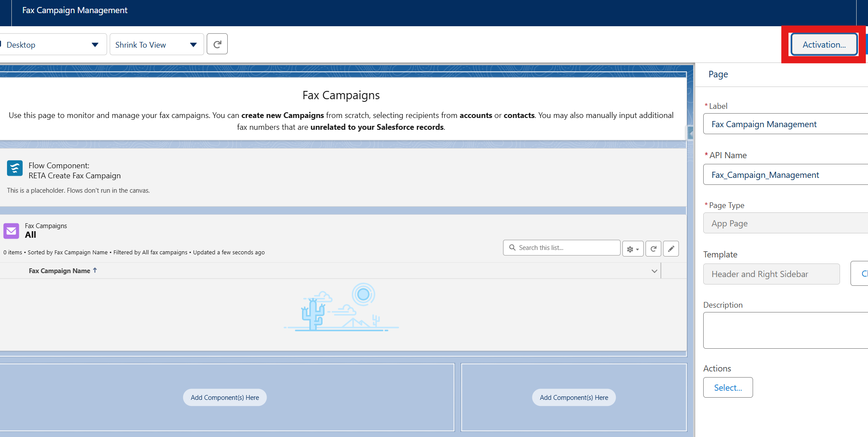Click the Fax Campaigns envelope icon
The width and height of the screenshot is (868, 437).
coord(11,231)
